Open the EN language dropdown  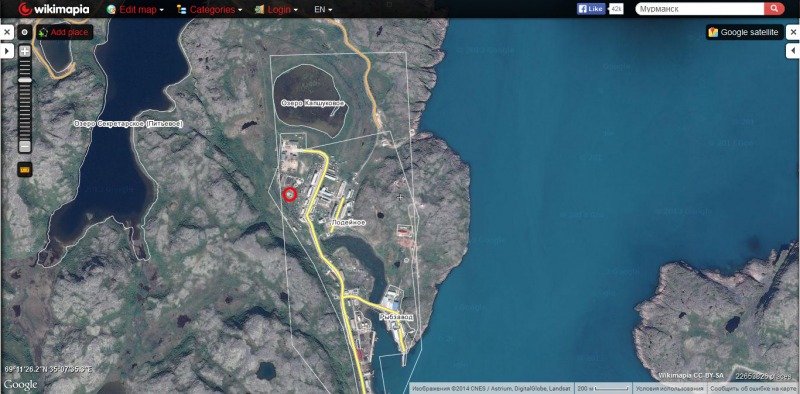click(323, 9)
